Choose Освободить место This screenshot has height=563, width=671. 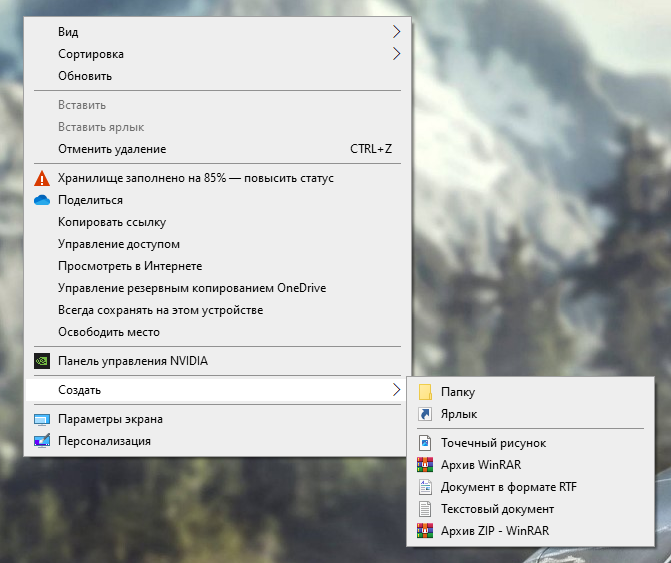[217, 332]
